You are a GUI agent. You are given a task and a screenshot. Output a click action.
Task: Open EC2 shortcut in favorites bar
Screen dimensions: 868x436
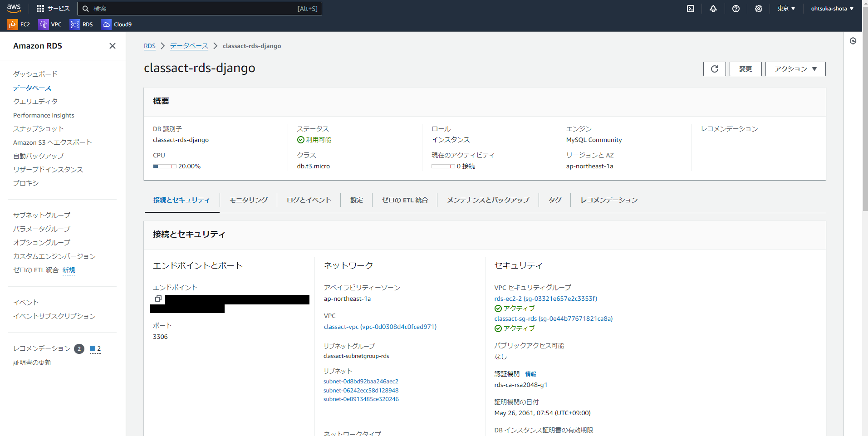19,24
